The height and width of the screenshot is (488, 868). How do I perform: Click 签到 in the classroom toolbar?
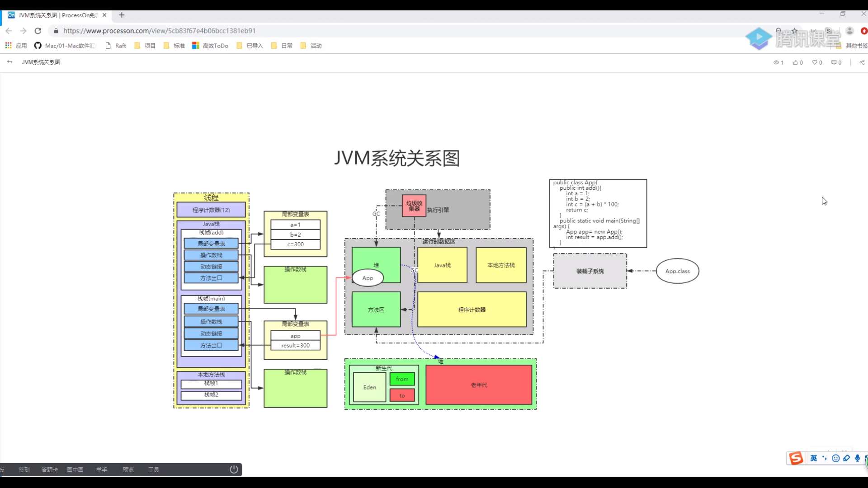24,469
